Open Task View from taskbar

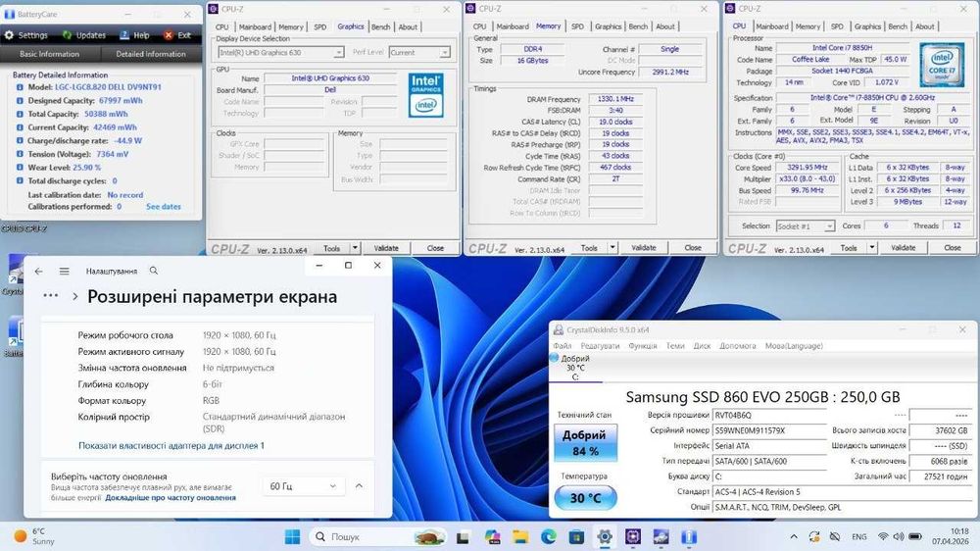(x=464, y=536)
